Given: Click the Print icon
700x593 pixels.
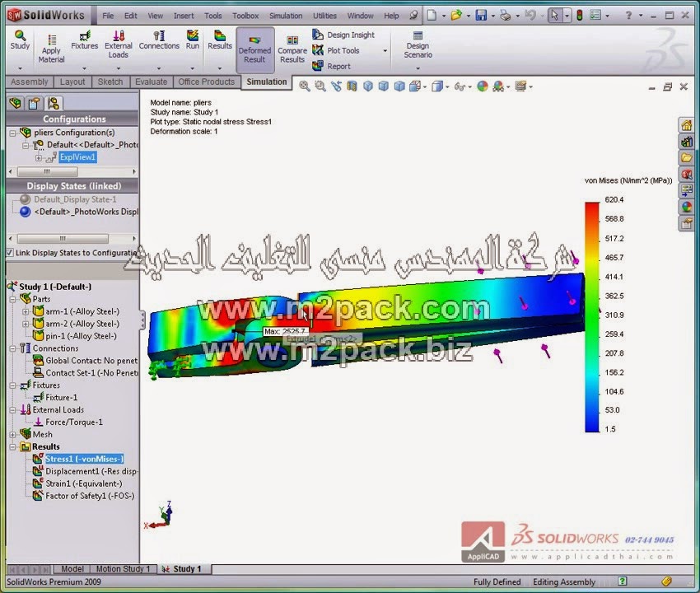Looking at the screenshot, I should 505,16.
